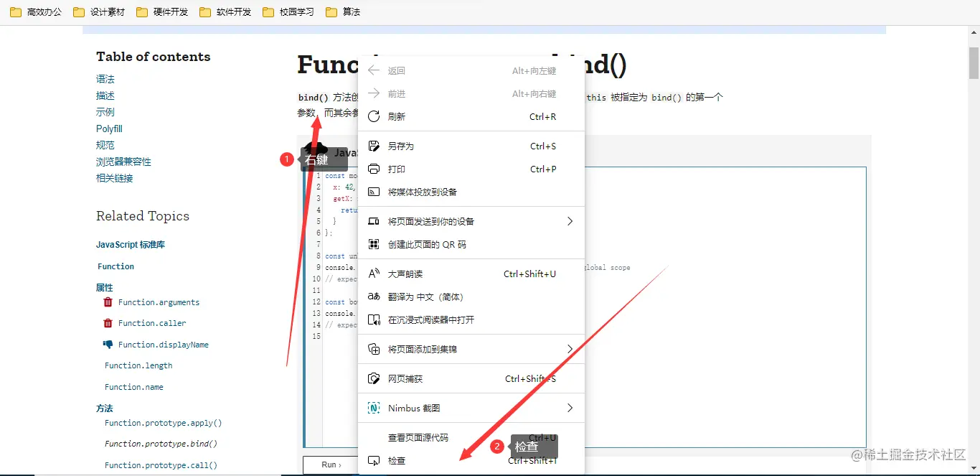Screen dimensions: 980x476
Task: Click the Run button under code editor
Action: click(331, 465)
